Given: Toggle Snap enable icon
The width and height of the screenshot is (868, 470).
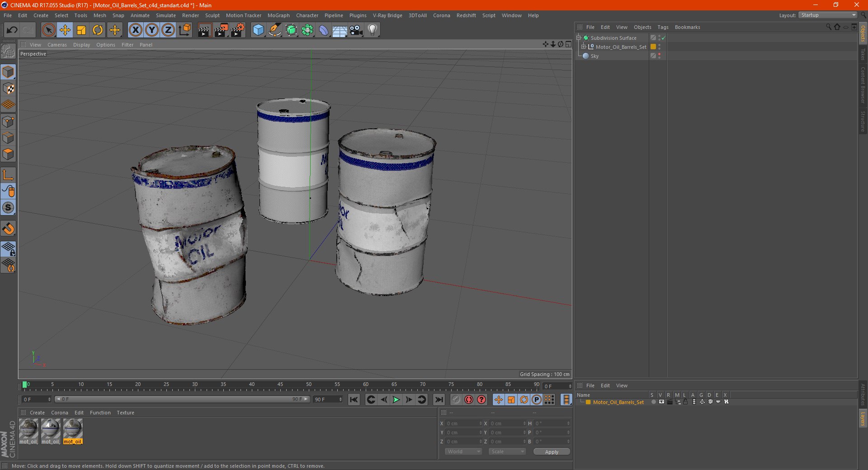Looking at the screenshot, I should (x=8, y=229).
